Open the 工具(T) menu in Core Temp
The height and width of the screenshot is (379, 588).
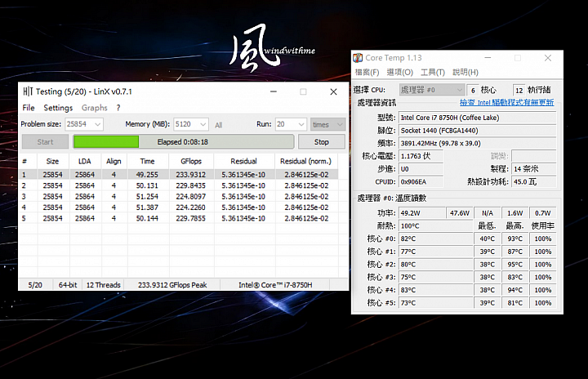click(x=432, y=72)
